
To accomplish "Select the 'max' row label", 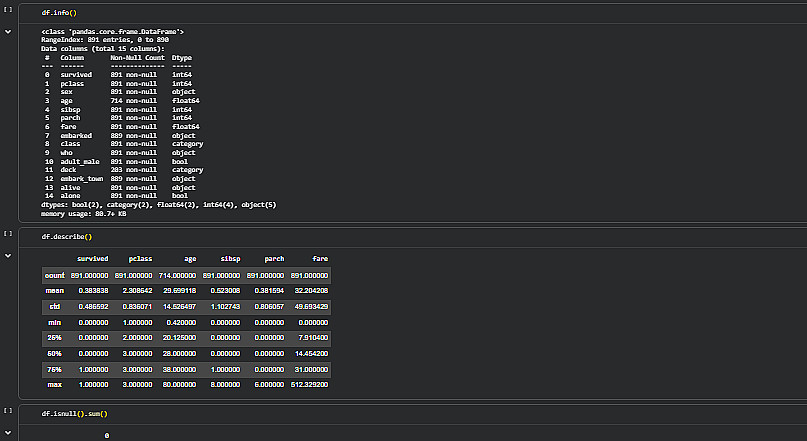I will click(x=55, y=385).
